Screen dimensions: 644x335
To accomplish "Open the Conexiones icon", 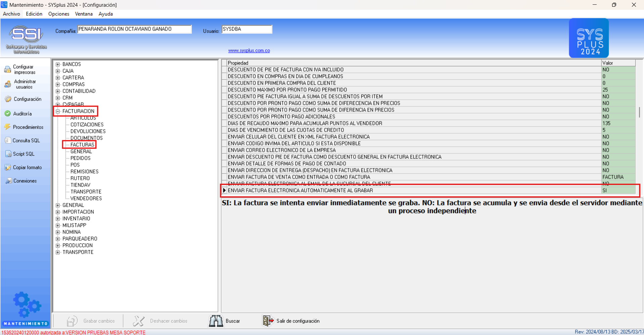I will pos(8,181).
